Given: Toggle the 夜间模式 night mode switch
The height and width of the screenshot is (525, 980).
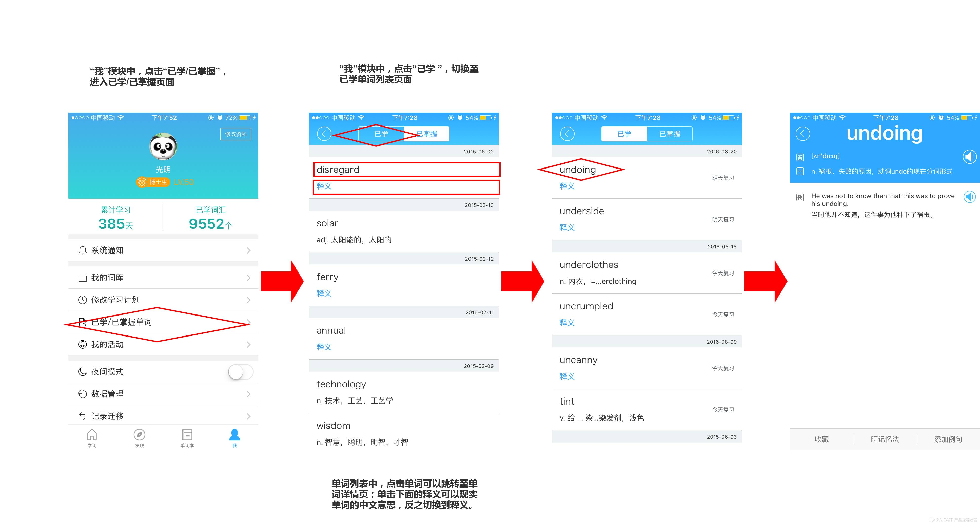Looking at the screenshot, I should coord(240,372).
